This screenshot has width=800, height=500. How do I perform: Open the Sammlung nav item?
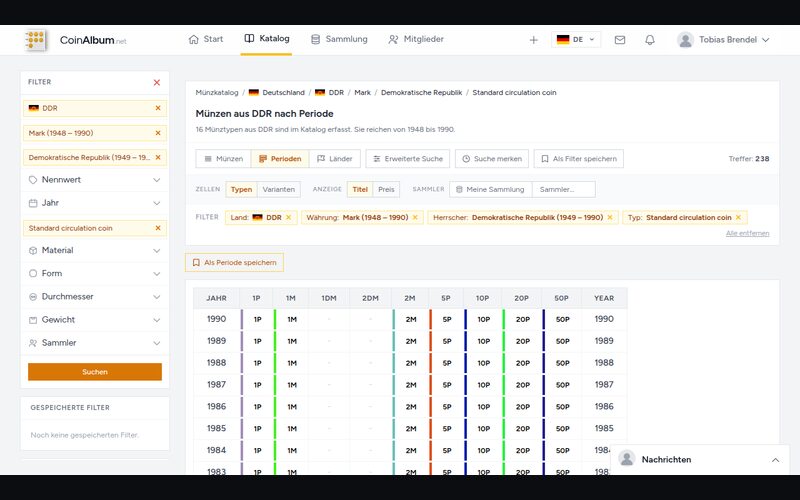pos(339,39)
